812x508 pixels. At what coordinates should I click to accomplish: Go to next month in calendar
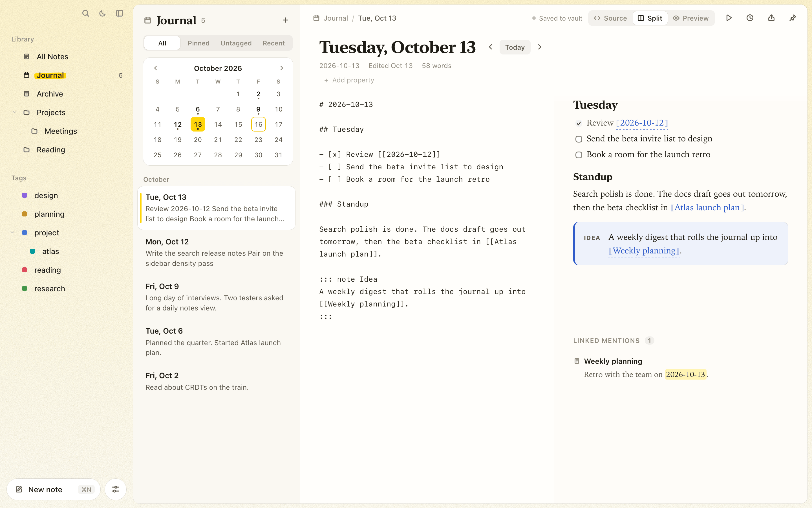(281, 68)
